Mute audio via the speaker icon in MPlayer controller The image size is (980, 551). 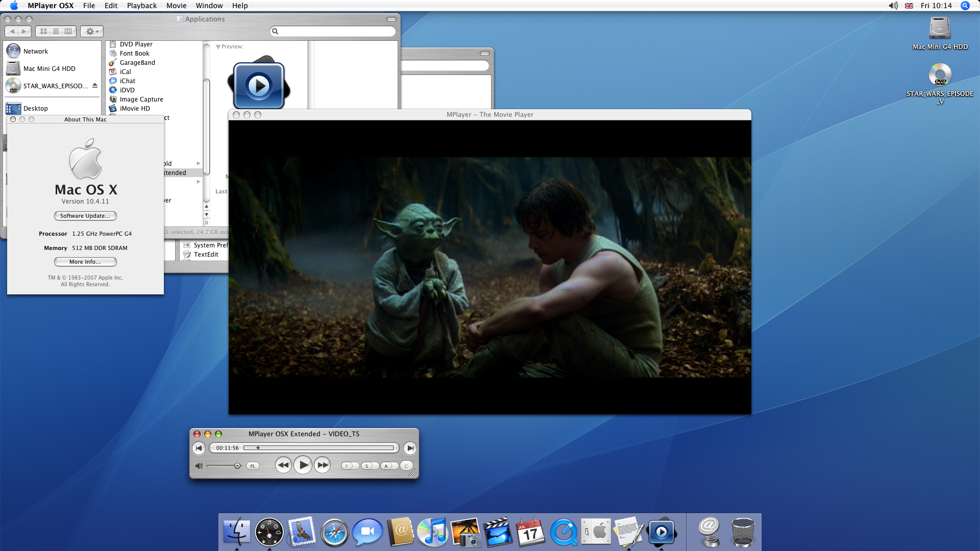(199, 466)
